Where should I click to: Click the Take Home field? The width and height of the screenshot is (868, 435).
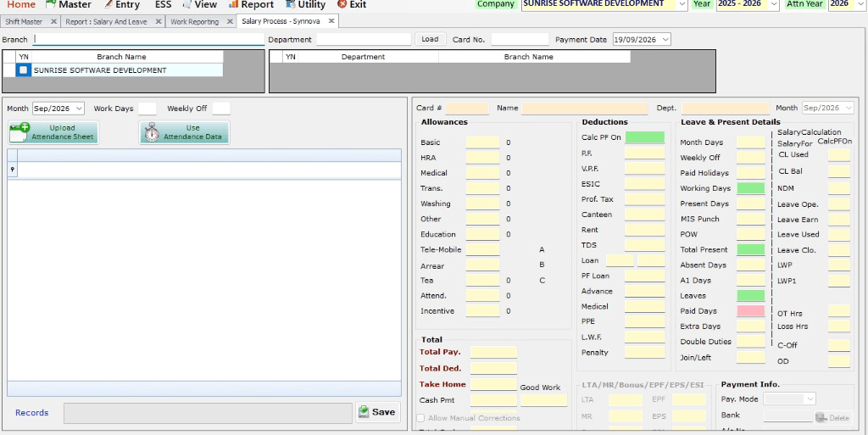494,384
